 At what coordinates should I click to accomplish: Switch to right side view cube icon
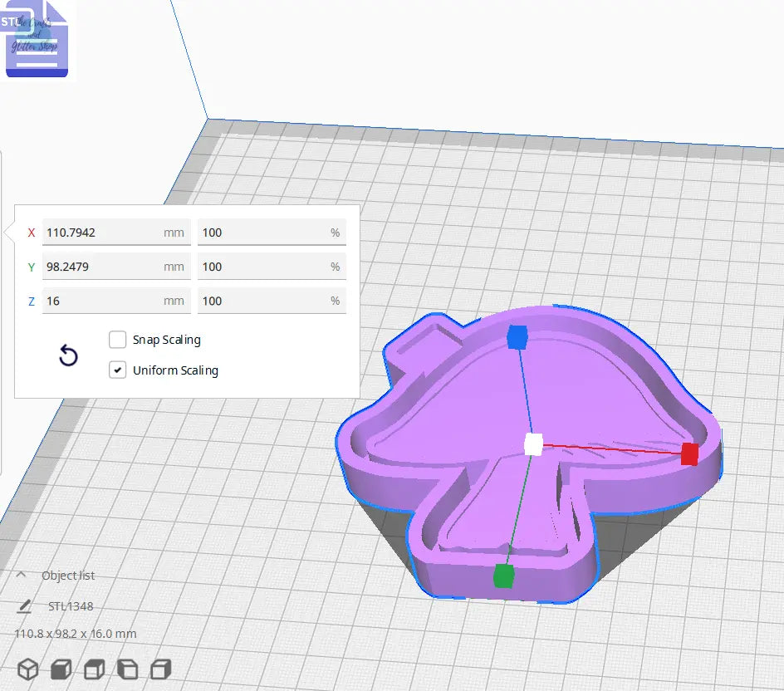point(159,669)
